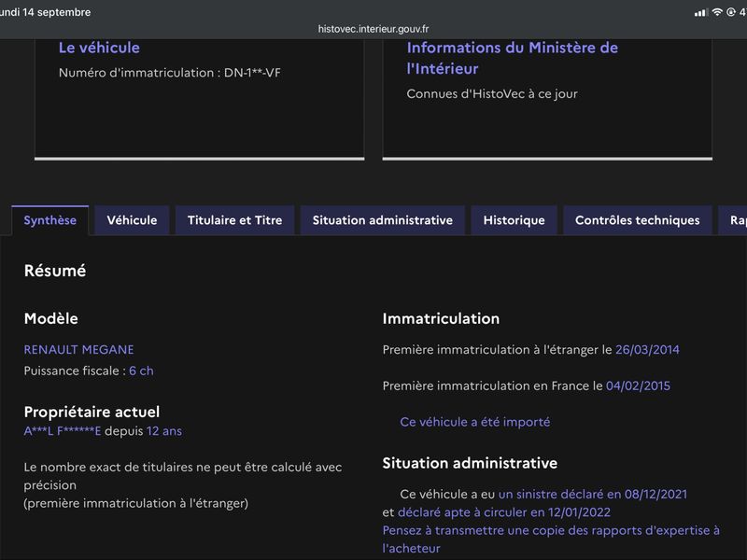Click the Le véhicule card heading
Screen dimensions: 747x560
(x=99, y=48)
